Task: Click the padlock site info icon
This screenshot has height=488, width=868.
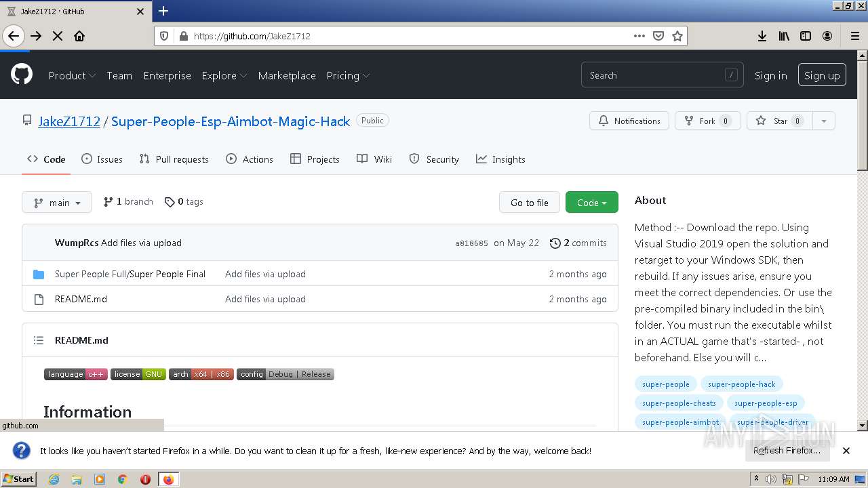Action: (182, 36)
